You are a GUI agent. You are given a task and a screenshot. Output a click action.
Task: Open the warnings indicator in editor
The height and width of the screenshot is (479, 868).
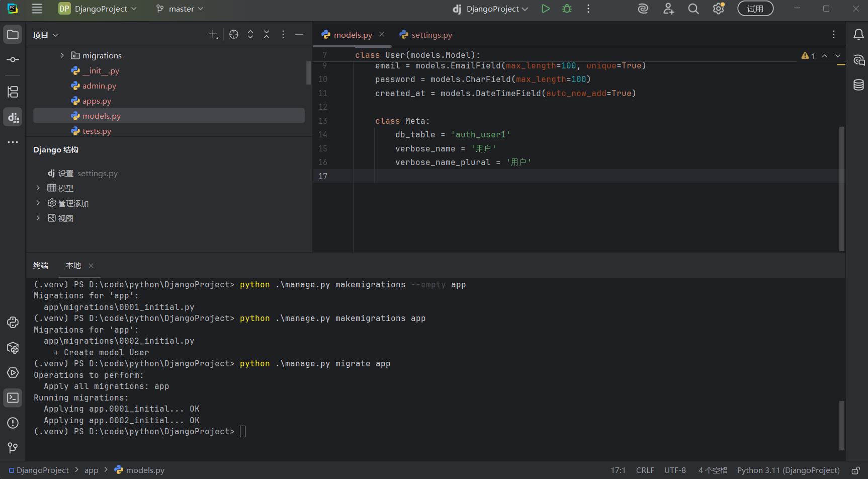coord(808,56)
